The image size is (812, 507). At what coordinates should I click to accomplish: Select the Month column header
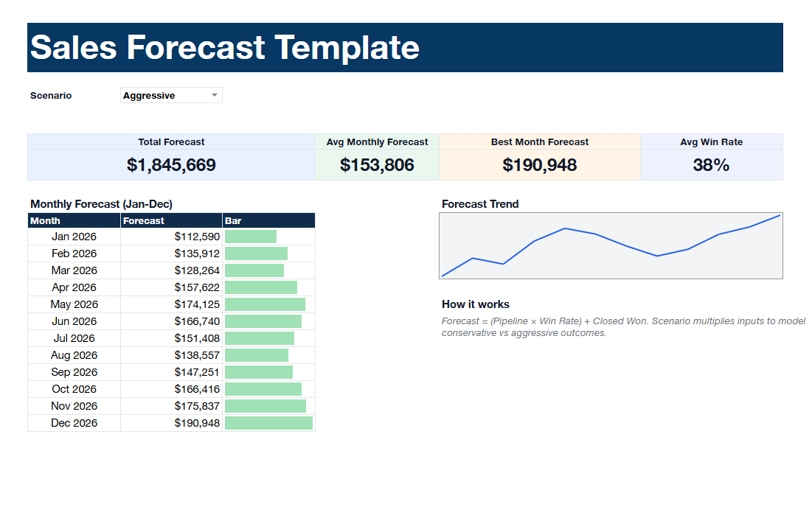click(74, 220)
